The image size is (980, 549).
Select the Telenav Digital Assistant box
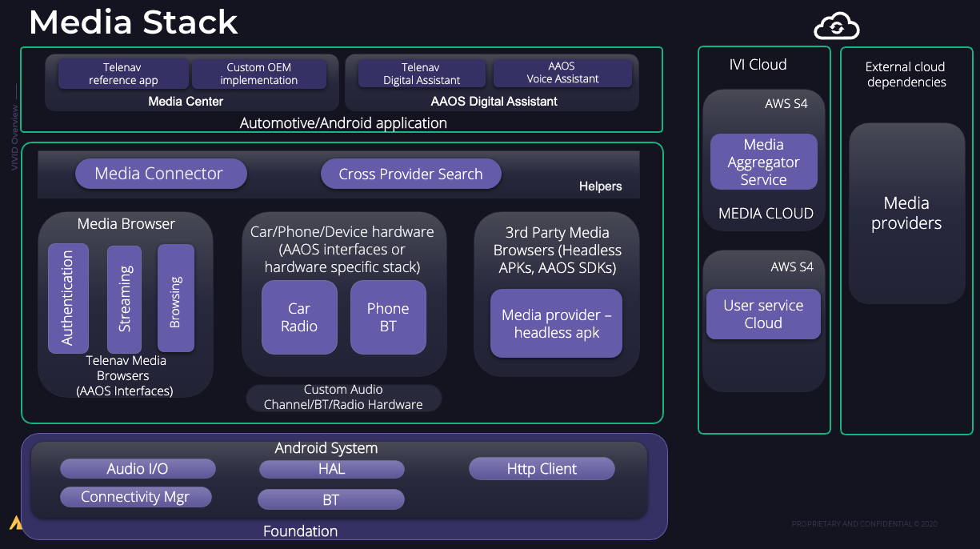(x=422, y=73)
